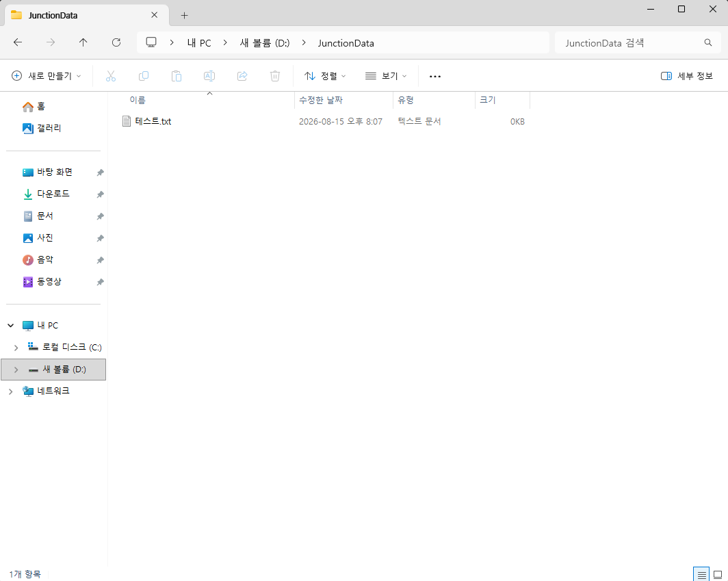Screen dimensions: 728x581
Task: Click the 0KB size cell
Action: click(517, 122)
